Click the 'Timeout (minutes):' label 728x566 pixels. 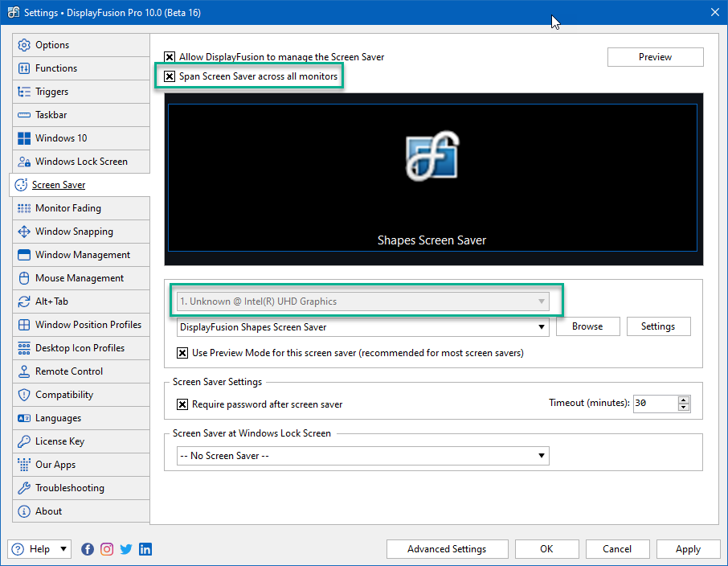coord(589,403)
